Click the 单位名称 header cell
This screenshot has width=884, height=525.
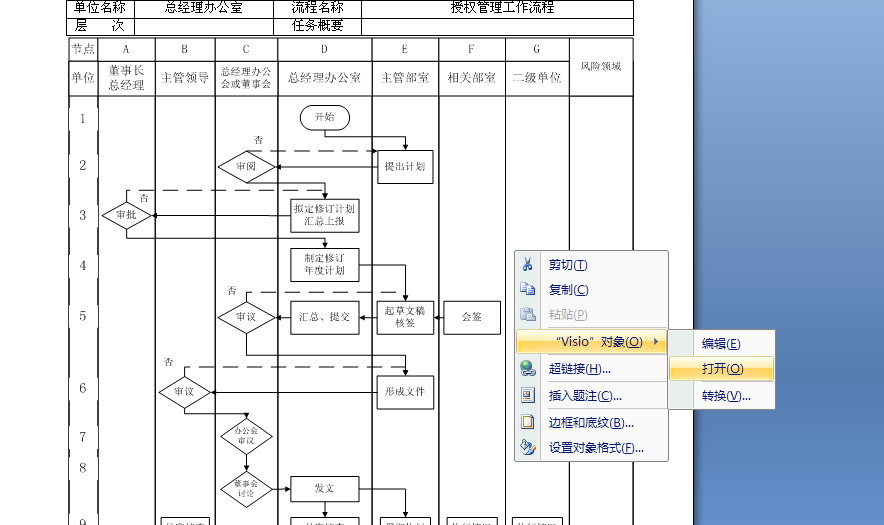click(x=100, y=8)
